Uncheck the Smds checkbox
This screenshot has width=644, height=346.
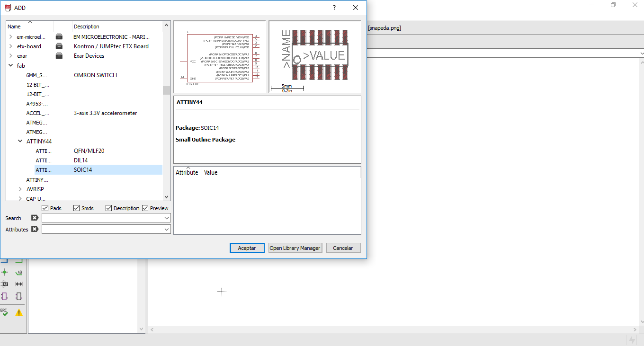(x=77, y=208)
